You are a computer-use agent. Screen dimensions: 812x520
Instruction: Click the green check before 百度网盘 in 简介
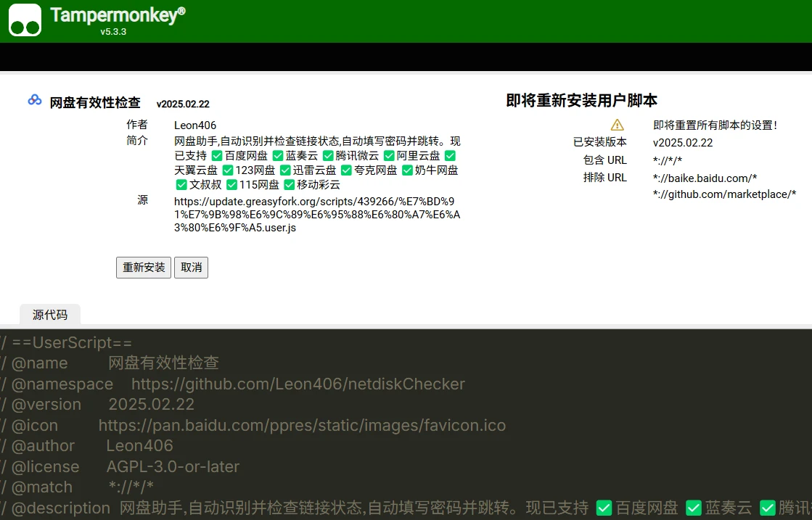[216, 156]
